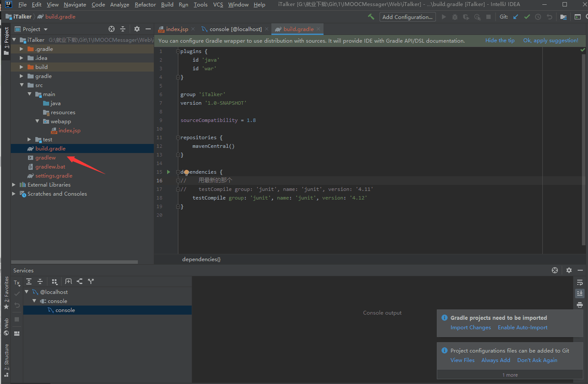
Task: Click the Enable Auto-Import link
Action: click(523, 328)
